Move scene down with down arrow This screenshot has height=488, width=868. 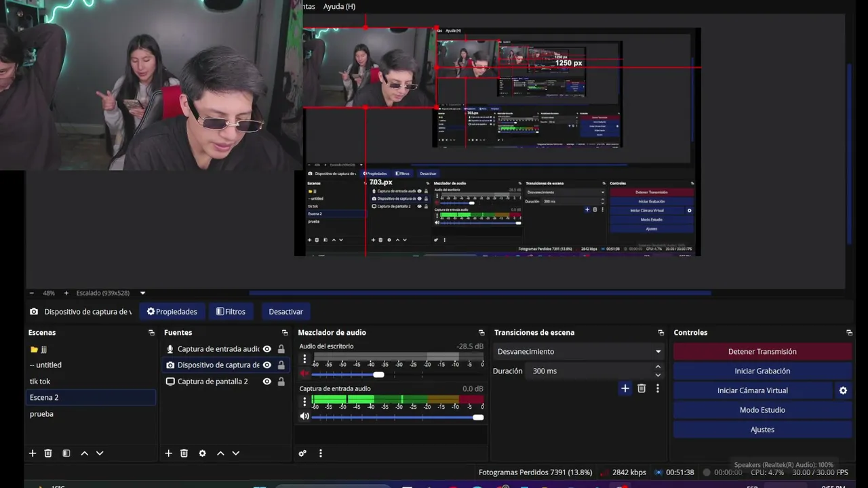pos(100,453)
